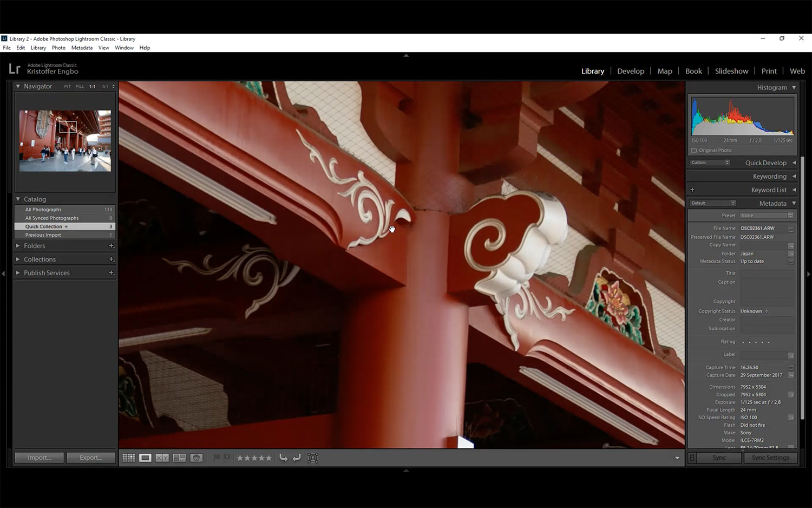
Task: Add a keyword using the plus icon
Action: coord(692,190)
